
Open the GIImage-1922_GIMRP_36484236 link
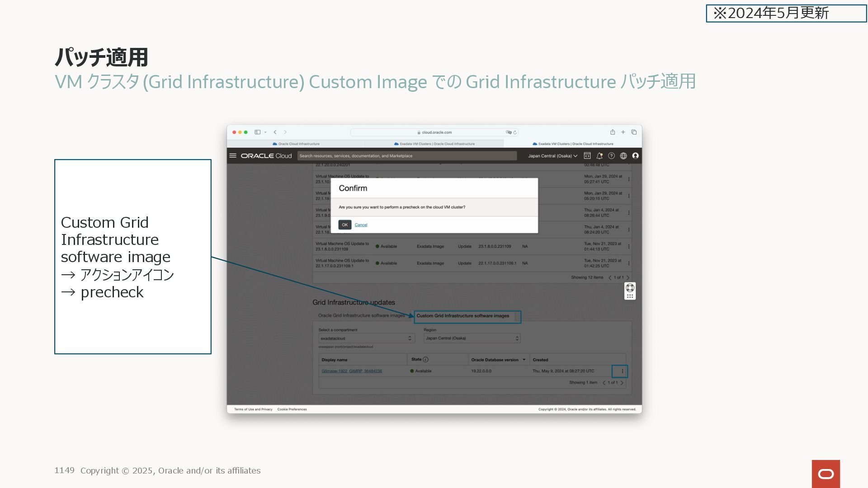pos(351,371)
